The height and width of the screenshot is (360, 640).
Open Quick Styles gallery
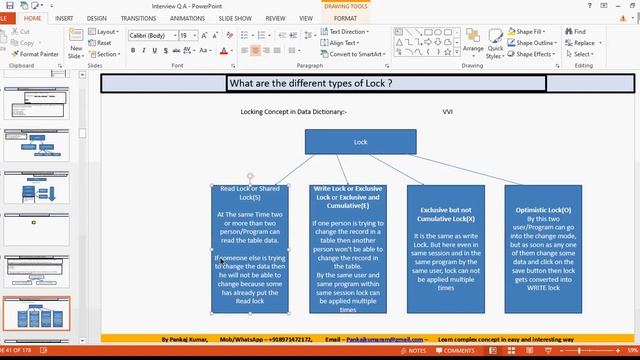(x=495, y=44)
